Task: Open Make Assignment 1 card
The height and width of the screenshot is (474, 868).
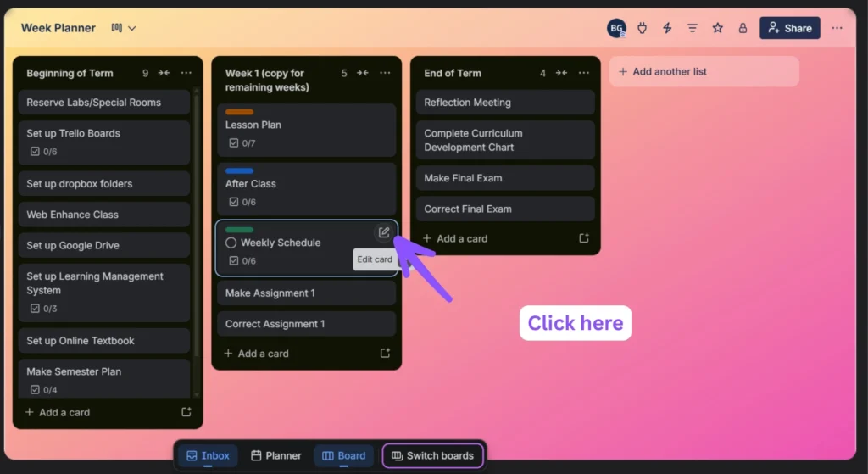Action: tap(306, 293)
